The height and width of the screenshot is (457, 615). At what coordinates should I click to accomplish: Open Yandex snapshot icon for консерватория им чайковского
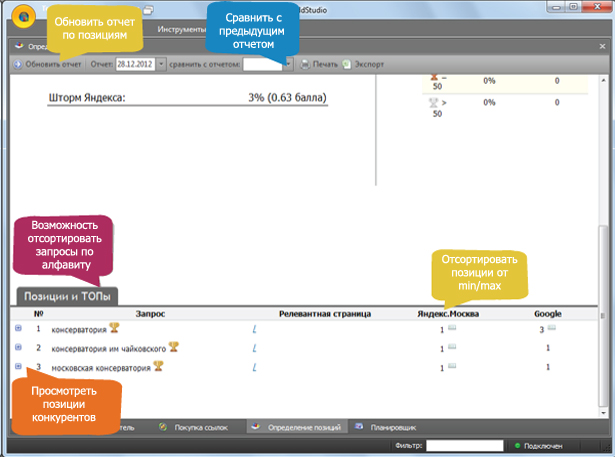tap(452, 346)
